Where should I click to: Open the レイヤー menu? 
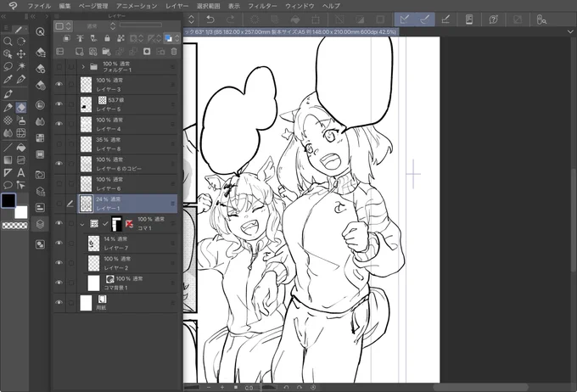(176, 6)
